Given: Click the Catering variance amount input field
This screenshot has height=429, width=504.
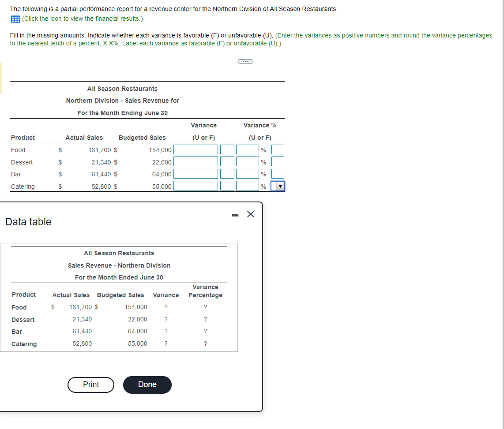Looking at the screenshot, I should (196, 186).
